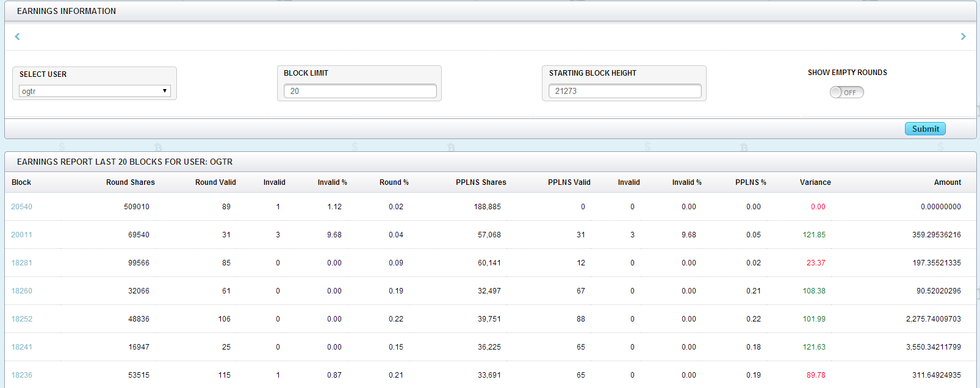Click the Round Valid column header

(215, 182)
